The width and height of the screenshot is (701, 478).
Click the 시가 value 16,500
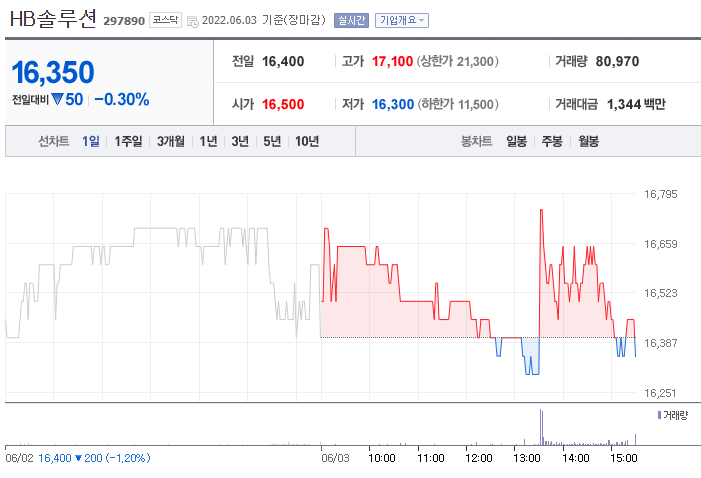pos(283,104)
